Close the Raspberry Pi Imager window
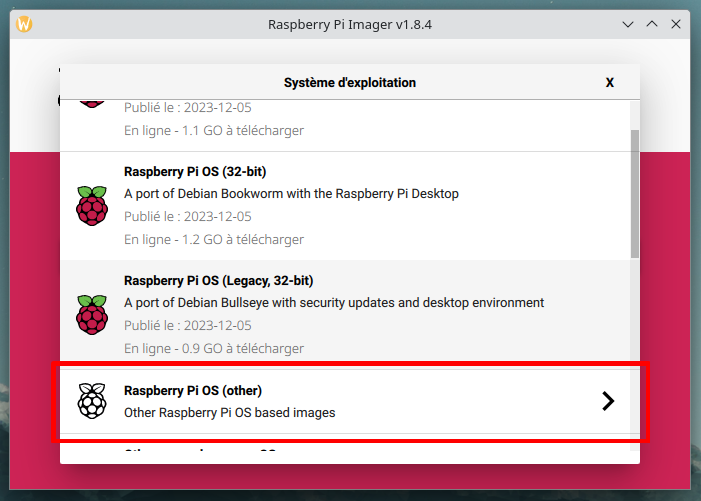This screenshot has width=701, height=501. click(676, 24)
